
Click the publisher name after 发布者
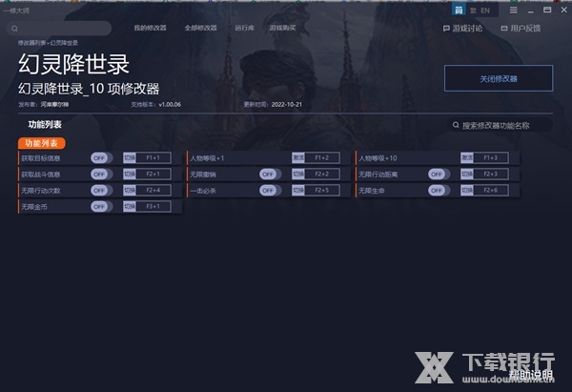click(x=54, y=104)
